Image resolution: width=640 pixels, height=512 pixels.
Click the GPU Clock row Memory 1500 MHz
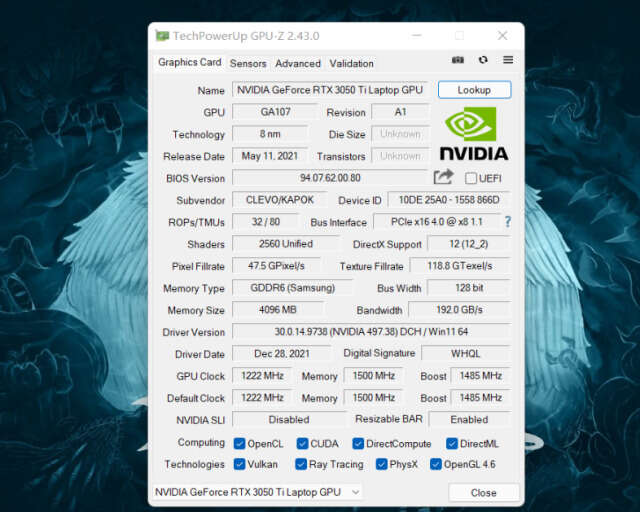(373, 376)
